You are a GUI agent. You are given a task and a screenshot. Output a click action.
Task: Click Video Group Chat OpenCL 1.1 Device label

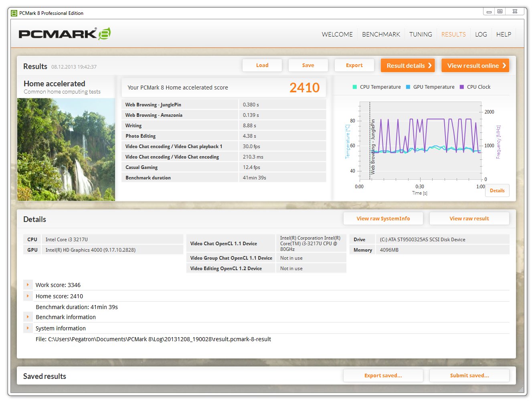click(231, 258)
